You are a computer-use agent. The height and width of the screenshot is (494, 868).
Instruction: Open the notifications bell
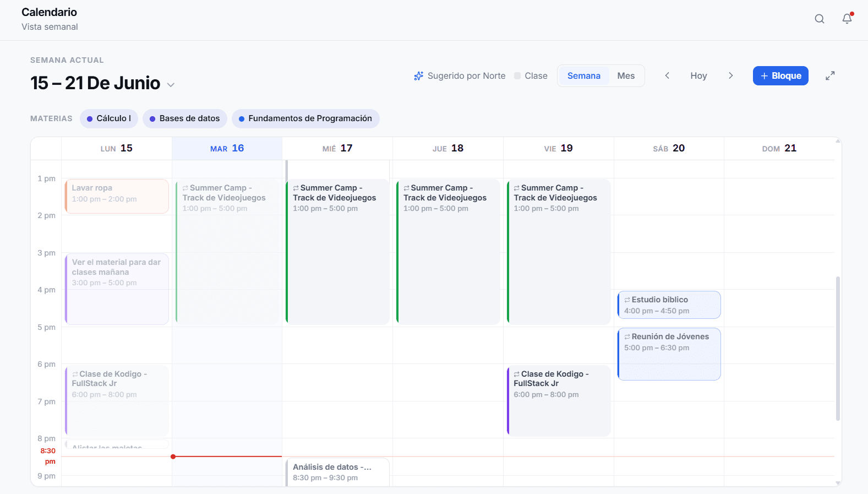click(847, 19)
